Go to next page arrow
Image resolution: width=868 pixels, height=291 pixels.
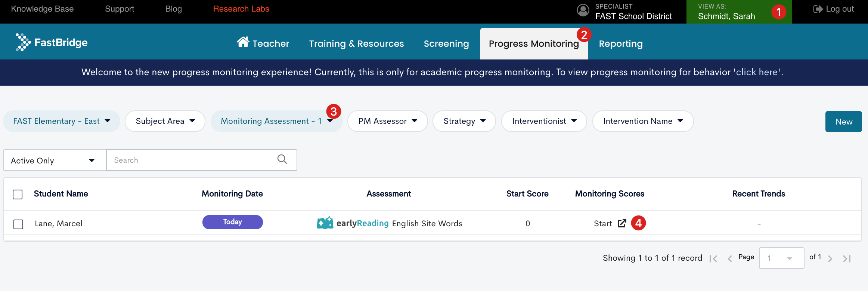pyautogui.click(x=830, y=258)
